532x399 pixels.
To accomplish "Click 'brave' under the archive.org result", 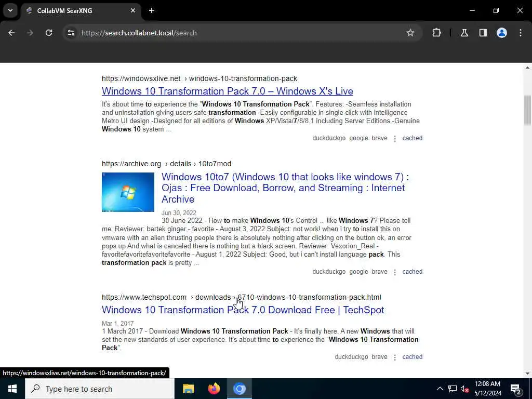I will coord(379,272).
